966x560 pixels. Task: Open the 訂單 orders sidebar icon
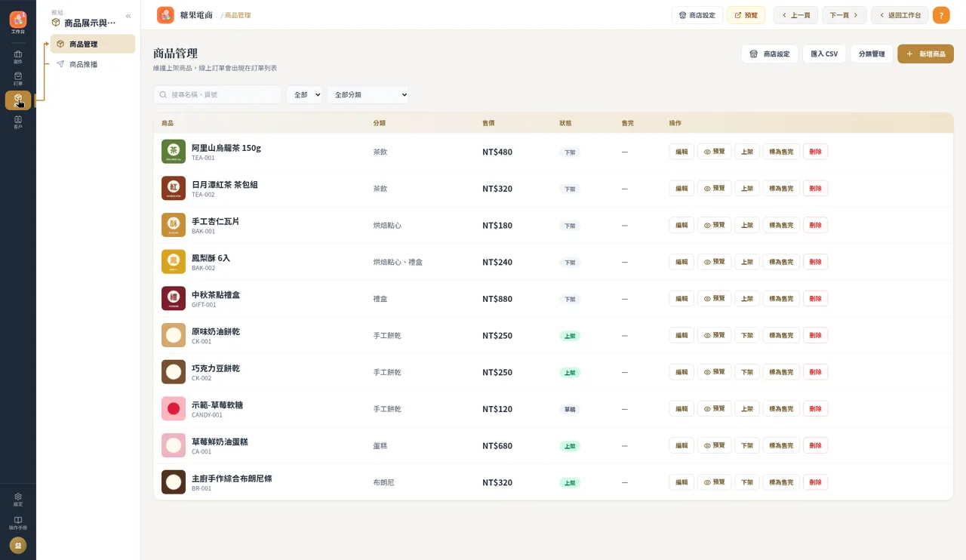coord(18,78)
